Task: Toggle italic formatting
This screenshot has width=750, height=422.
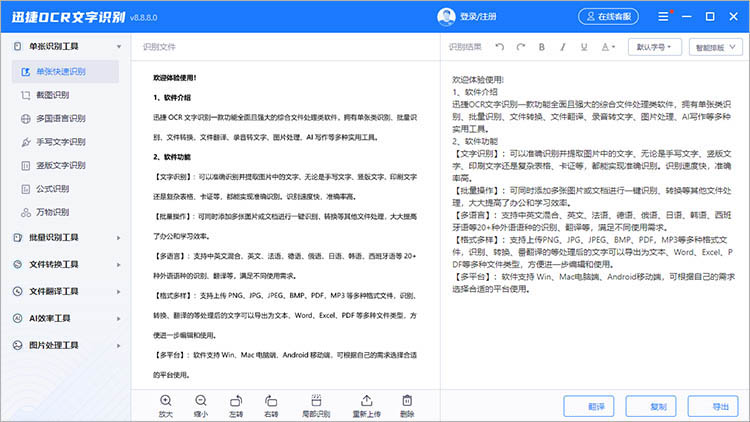Action: (563, 47)
